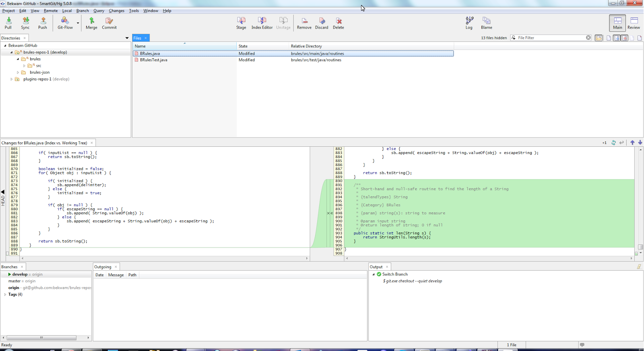Click the gray revert-change arrow icon
644x351 pixels.
point(622,143)
